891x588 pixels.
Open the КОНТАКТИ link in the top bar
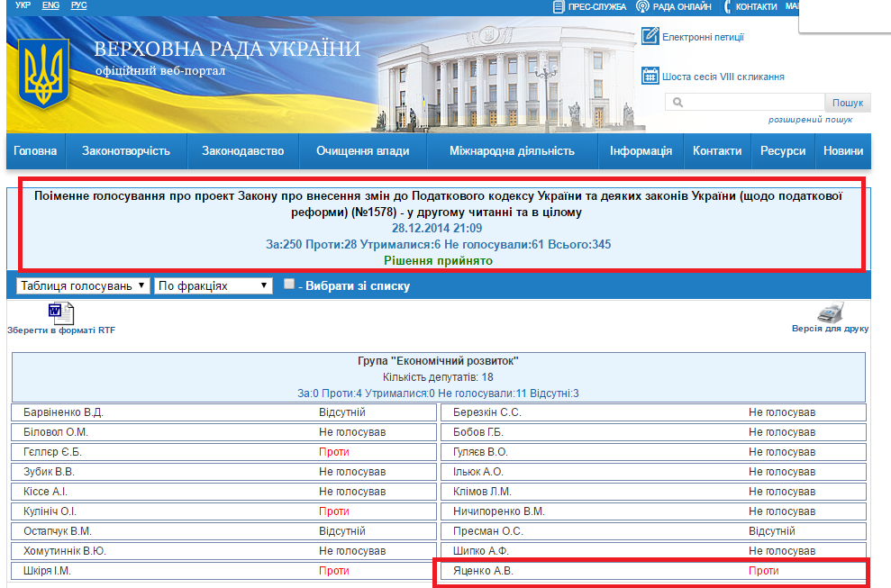pyautogui.click(x=756, y=7)
